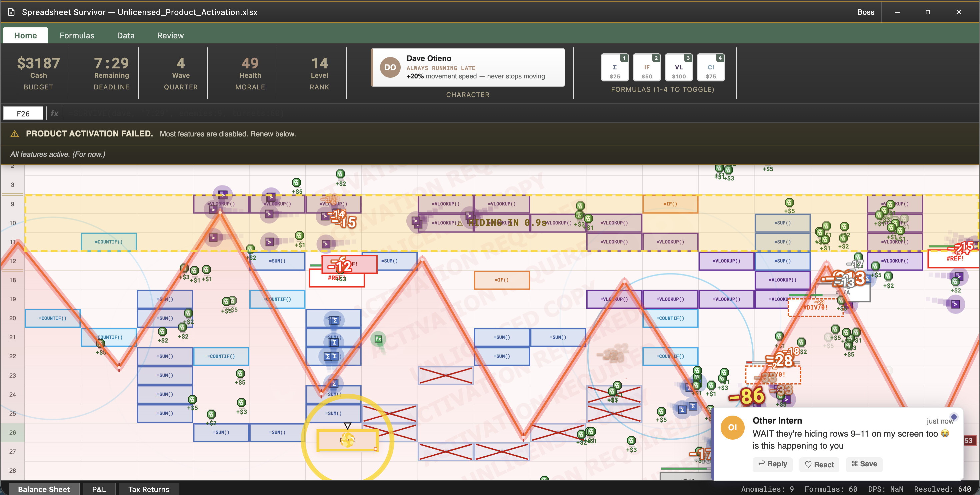This screenshot has height=495, width=980.
Task: Click the =IF() cell in row 18
Action: click(502, 280)
